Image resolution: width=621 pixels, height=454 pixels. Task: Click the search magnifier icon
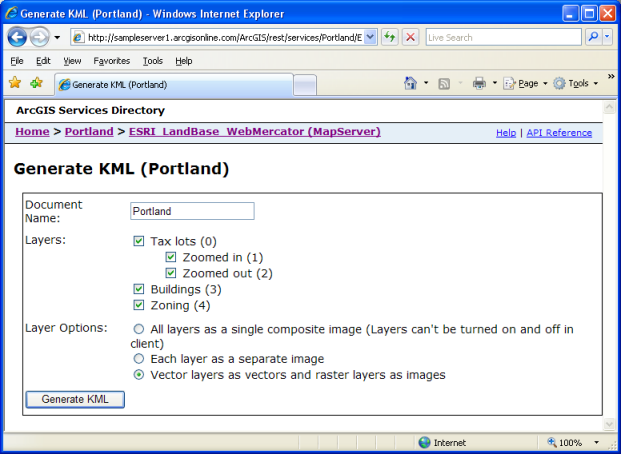pos(593,37)
